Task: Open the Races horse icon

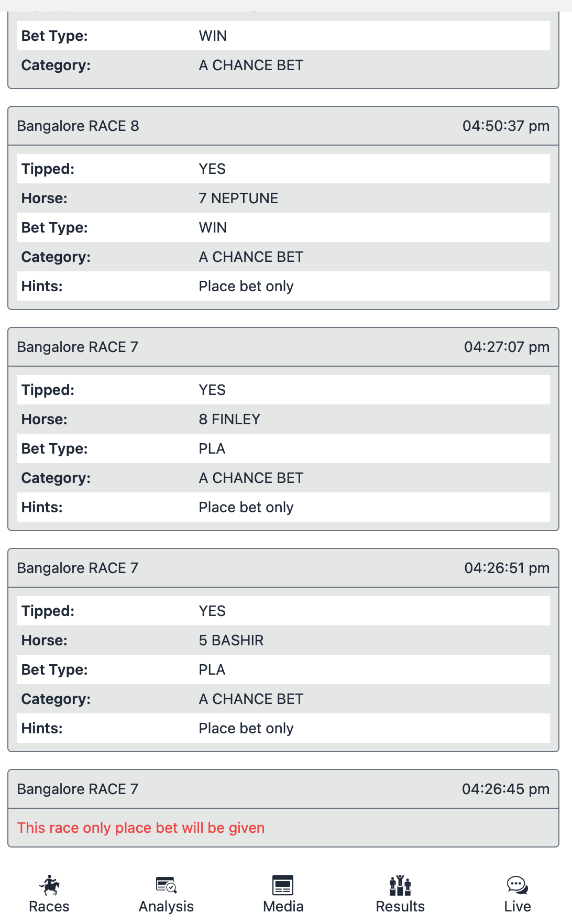Action: tap(49, 885)
